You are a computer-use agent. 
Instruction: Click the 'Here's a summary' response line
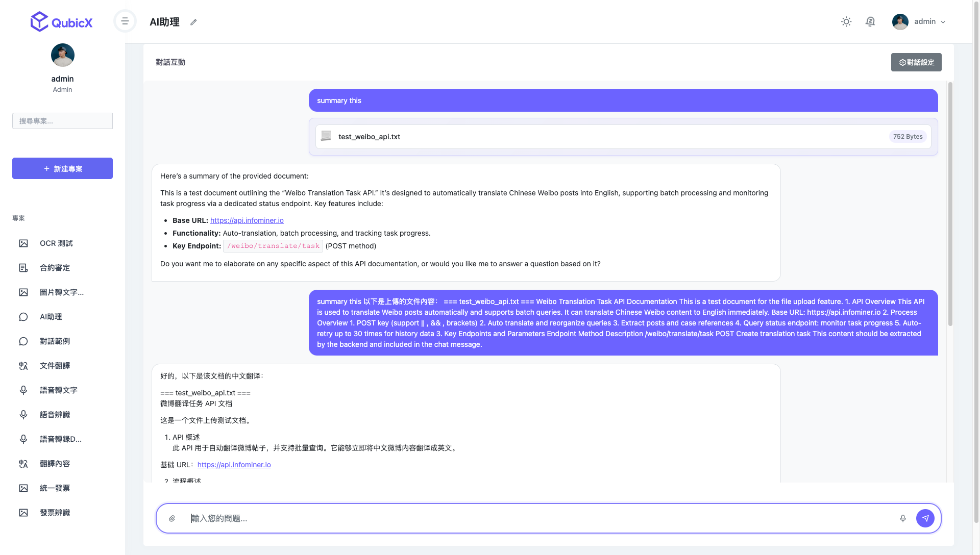pyautogui.click(x=234, y=176)
